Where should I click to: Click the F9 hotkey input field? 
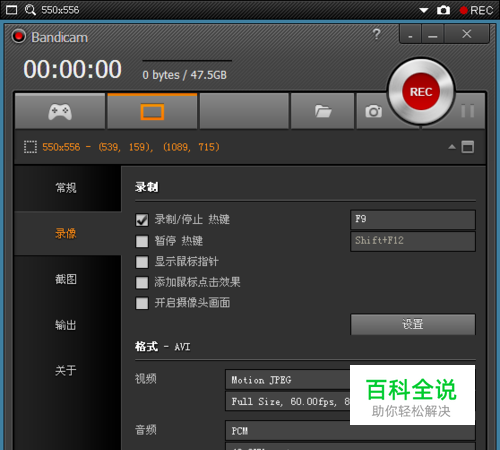[413, 219]
